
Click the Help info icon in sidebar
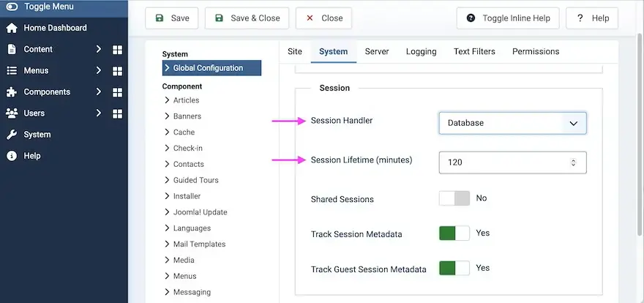coord(12,156)
